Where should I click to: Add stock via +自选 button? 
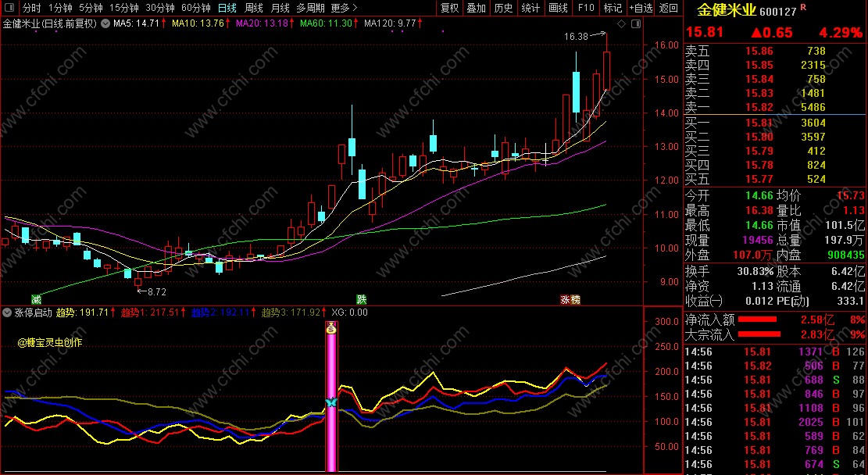[641, 8]
